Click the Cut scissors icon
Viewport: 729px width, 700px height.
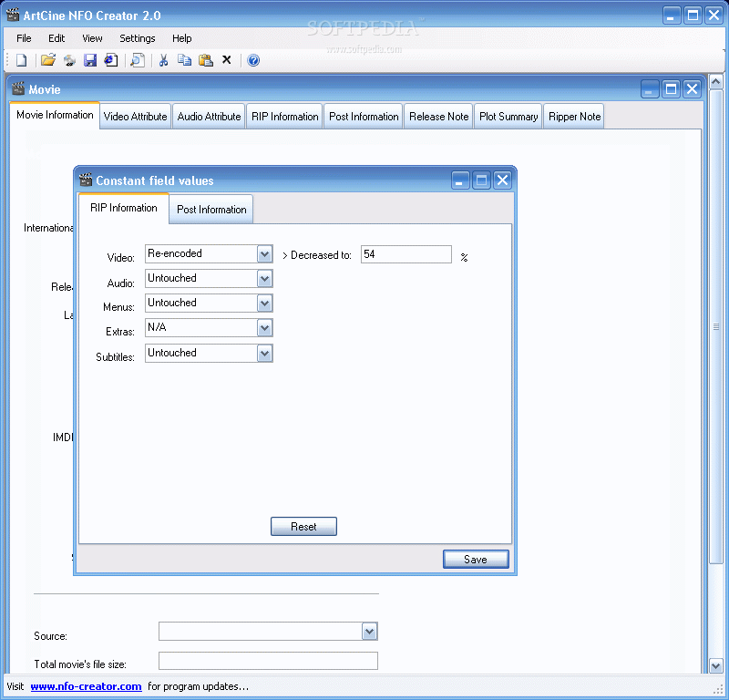(x=163, y=60)
